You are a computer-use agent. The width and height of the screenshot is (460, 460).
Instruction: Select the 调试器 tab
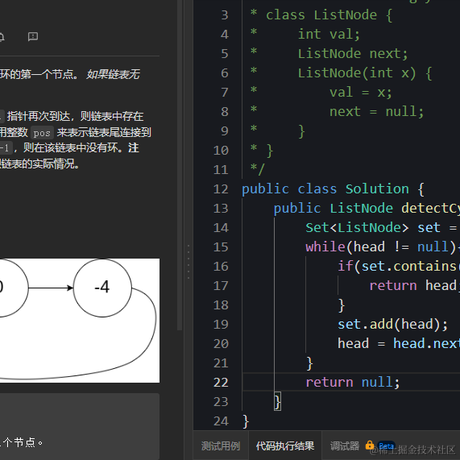point(345,446)
